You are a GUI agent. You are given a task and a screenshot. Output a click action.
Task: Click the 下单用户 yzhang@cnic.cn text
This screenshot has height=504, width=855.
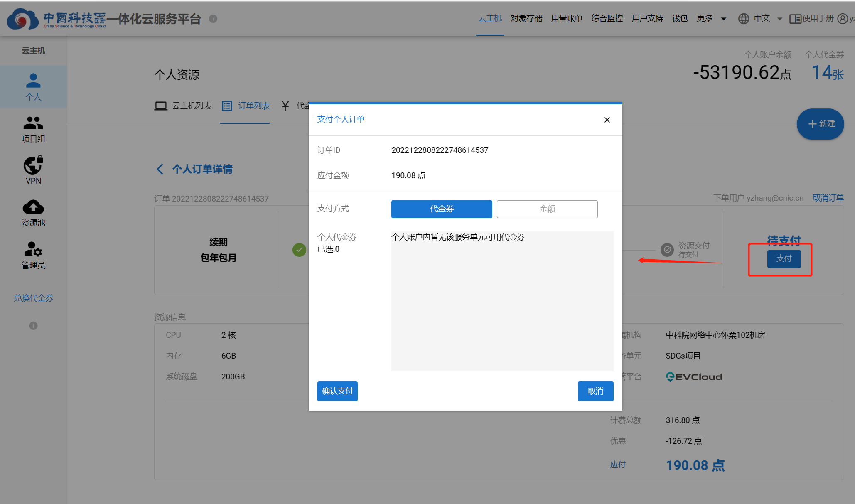point(759,198)
